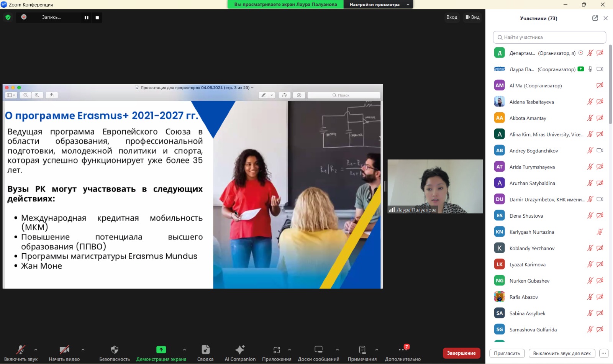This screenshot has width=613, height=364.
Task: Open the Сводка summary tool
Action: [205, 353]
